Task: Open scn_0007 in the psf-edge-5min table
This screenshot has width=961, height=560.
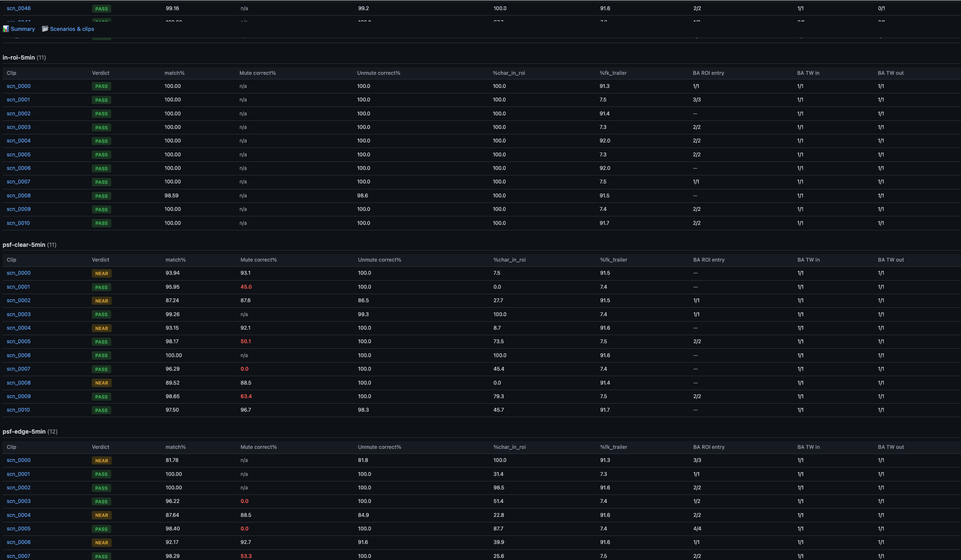Action: point(19,556)
